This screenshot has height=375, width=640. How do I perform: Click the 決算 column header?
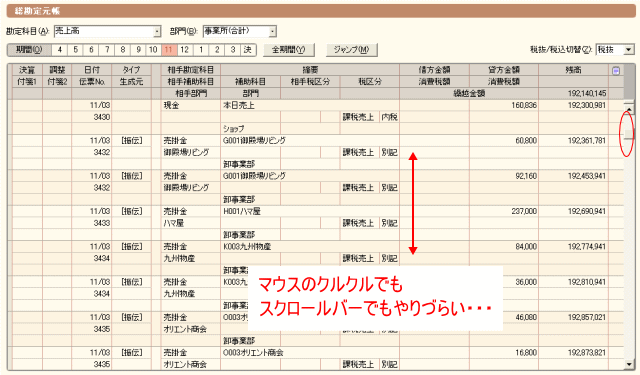(x=27, y=70)
